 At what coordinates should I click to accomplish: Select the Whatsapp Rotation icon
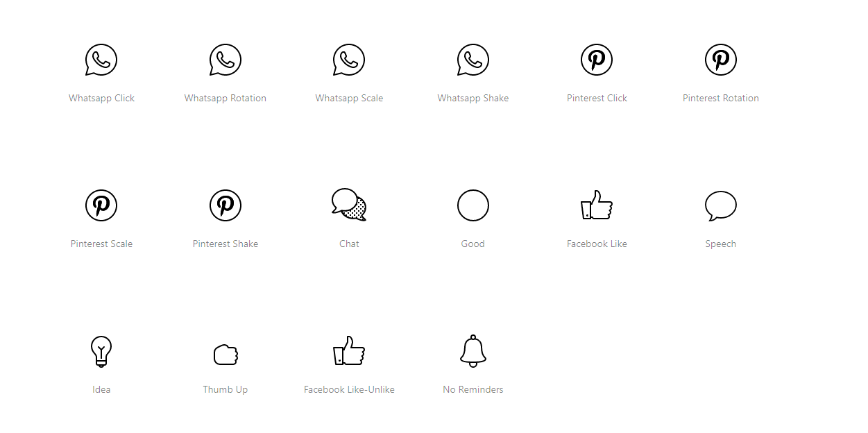(x=225, y=60)
